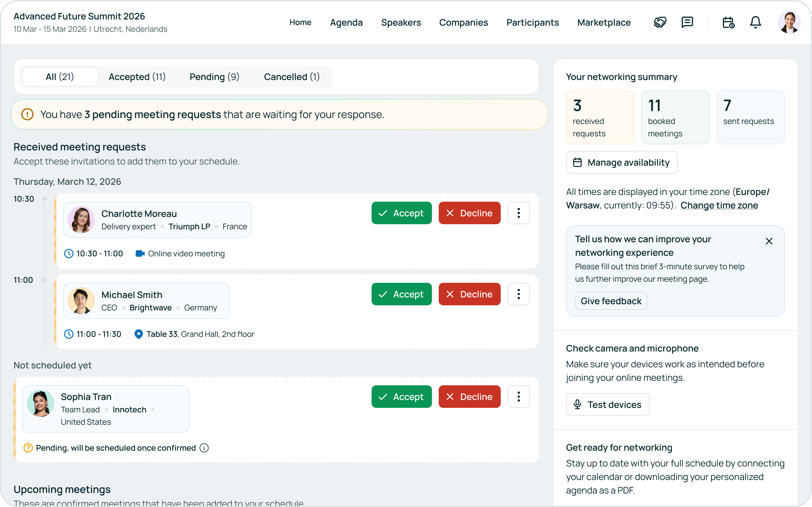Open more options for Charlotte Moreau request
Image resolution: width=812 pixels, height=507 pixels.
tap(518, 213)
